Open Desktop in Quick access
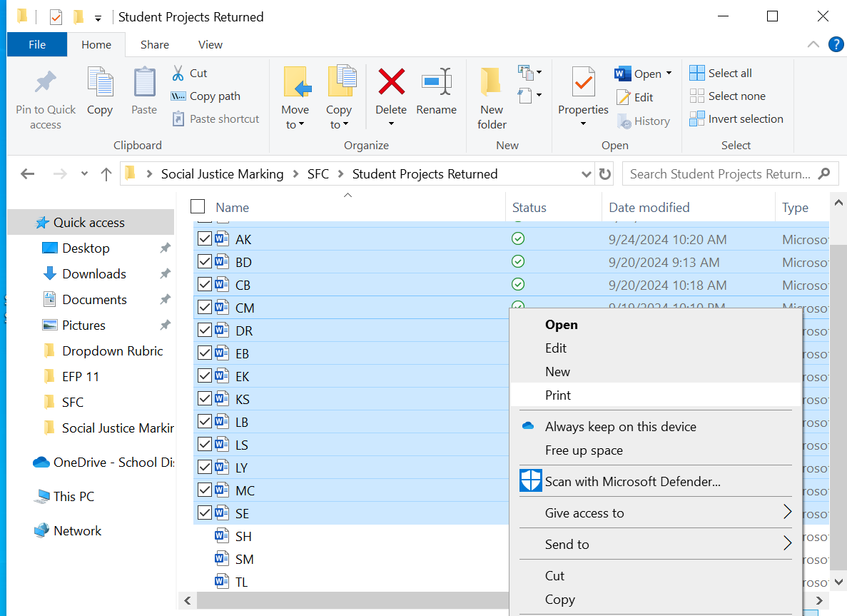This screenshot has width=847, height=616. click(86, 248)
